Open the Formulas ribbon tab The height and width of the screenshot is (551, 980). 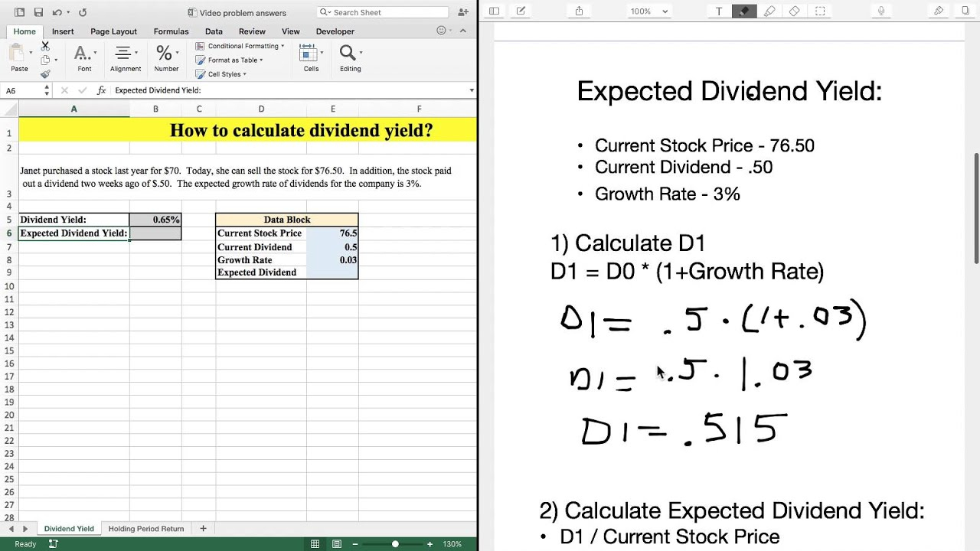[x=171, y=31]
